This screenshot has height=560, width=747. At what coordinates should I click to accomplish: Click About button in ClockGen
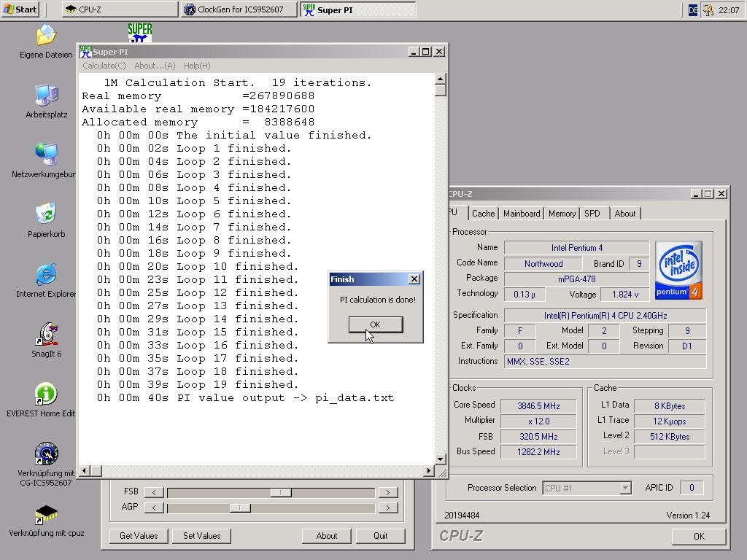point(326,536)
